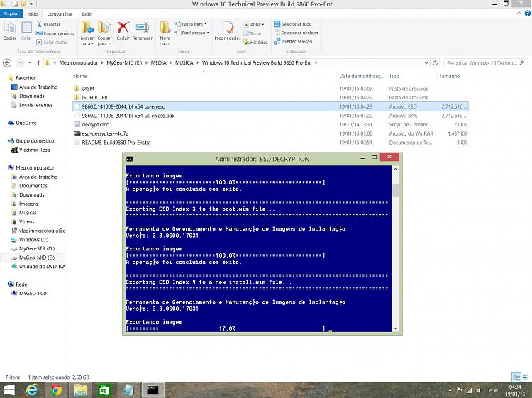The width and height of the screenshot is (532, 398).
Task: Open the Fácil acesso dropdown
Action: [192, 33]
